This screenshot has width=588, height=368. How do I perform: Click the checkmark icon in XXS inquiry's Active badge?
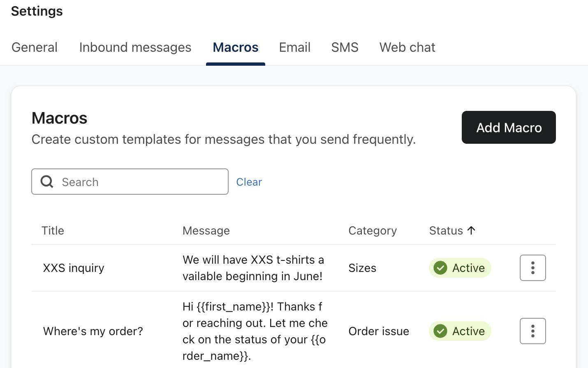(440, 268)
